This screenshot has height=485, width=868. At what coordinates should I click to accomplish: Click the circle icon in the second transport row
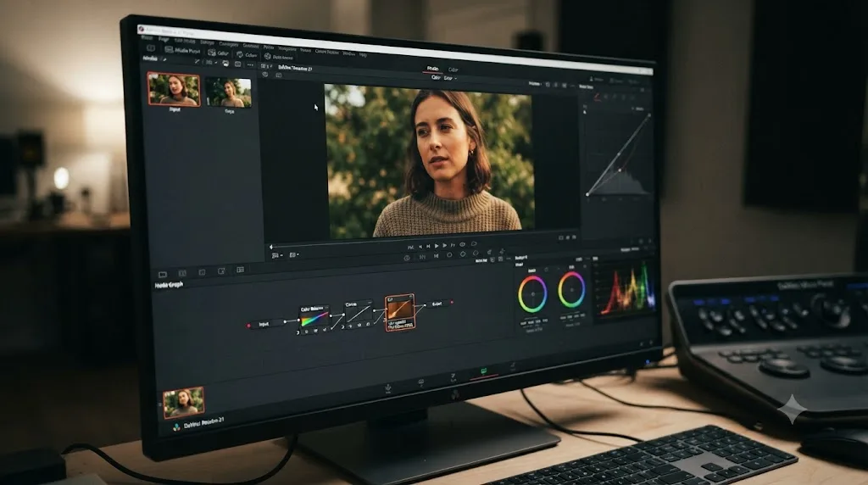coord(449,255)
